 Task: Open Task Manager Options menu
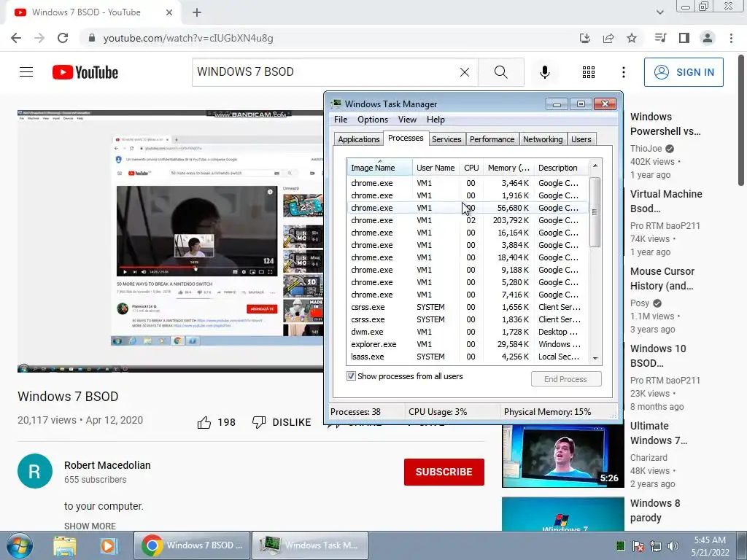(x=373, y=120)
